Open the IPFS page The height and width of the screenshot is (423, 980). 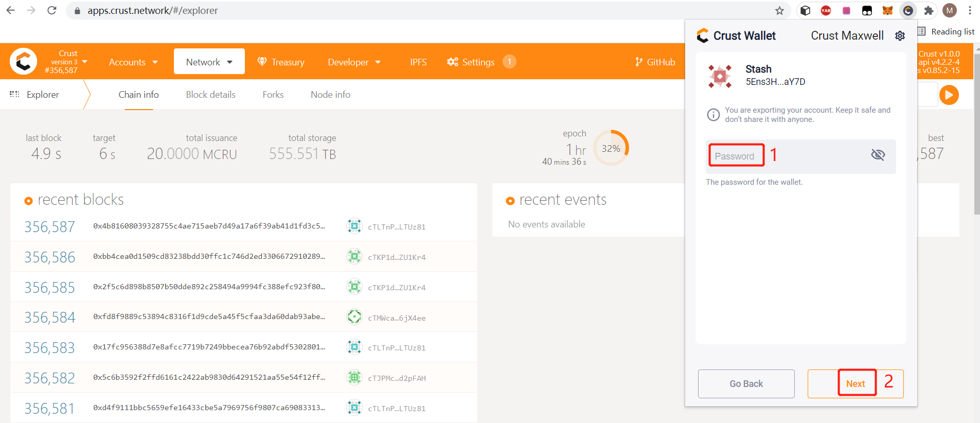click(x=418, y=62)
